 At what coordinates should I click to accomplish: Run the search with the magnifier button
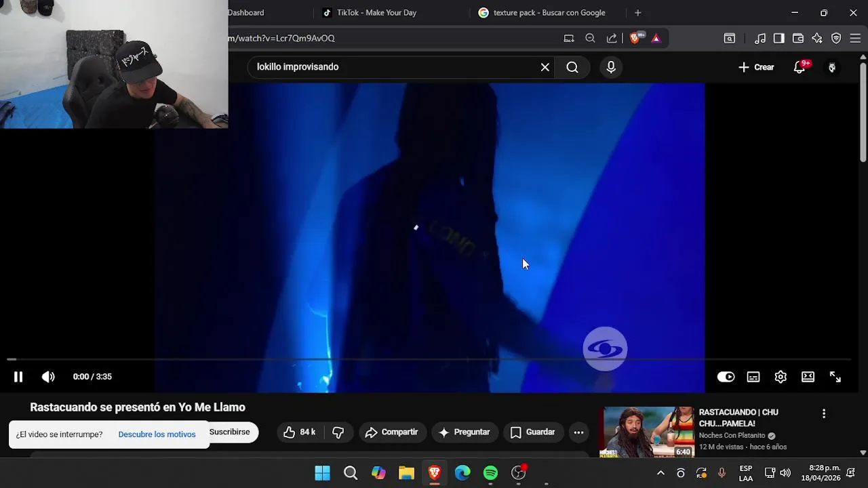click(572, 67)
